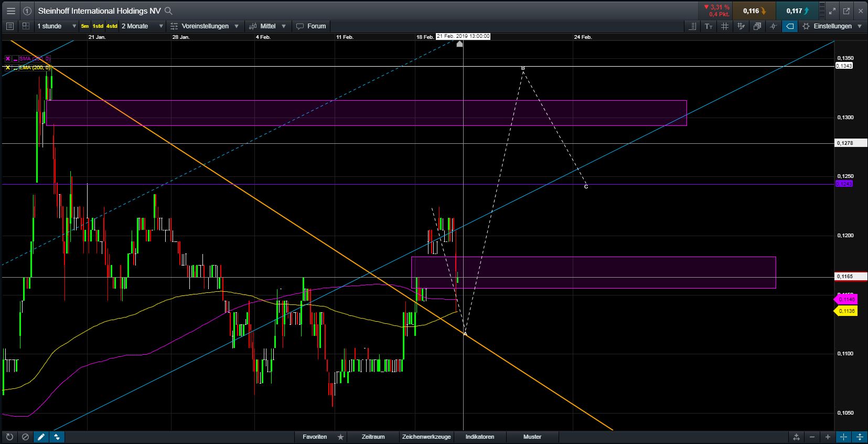Open the Forum discussion button
Image resolution: width=868 pixels, height=444 pixels.
tap(311, 26)
